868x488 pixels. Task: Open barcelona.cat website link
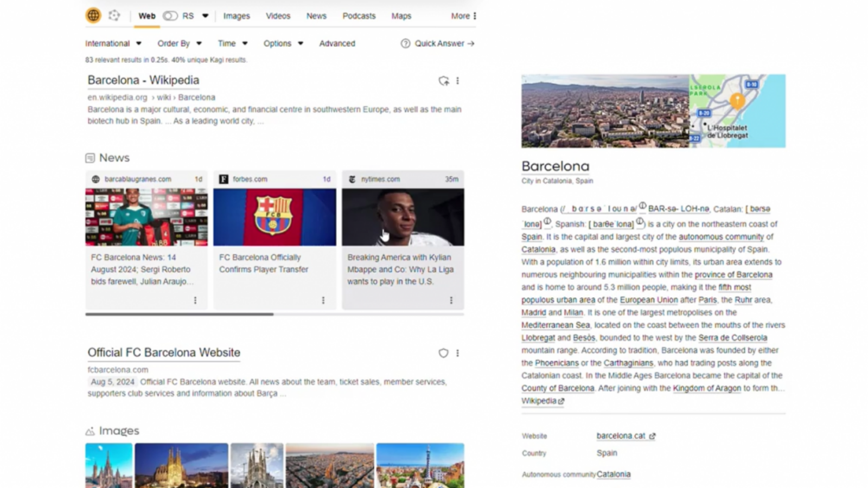coord(626,436)
